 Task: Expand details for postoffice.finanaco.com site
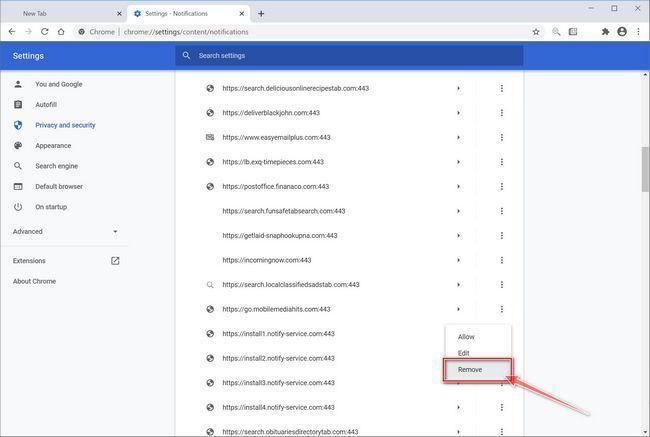pyautogui.click(x=458, y=187)
